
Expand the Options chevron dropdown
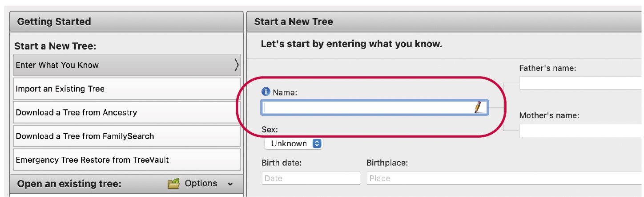pos(230,184)
